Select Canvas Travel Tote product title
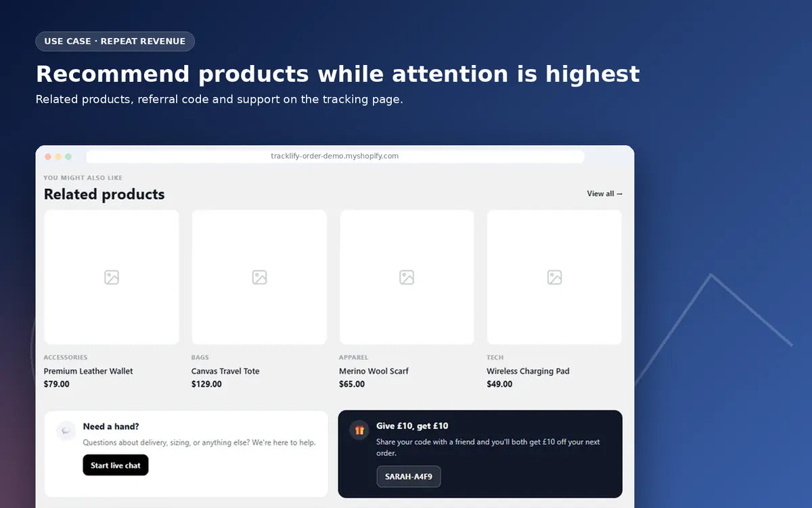 [x=225, y=371]
